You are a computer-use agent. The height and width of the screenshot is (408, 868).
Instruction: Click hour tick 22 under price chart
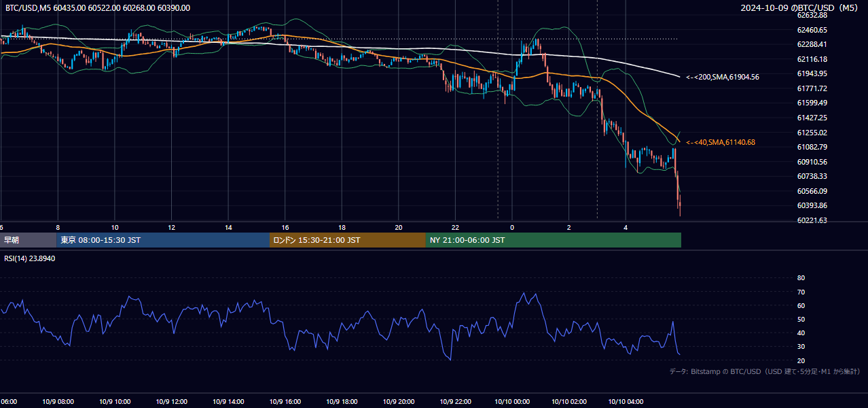[x=456, y=227]
